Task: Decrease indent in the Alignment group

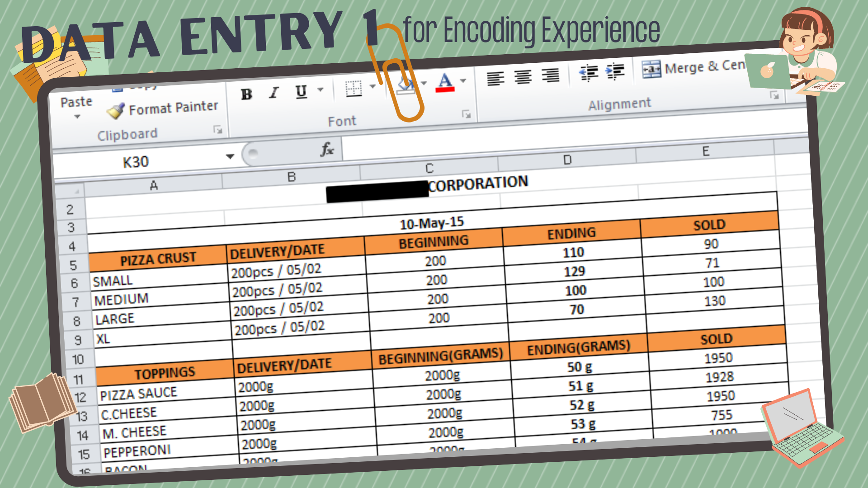Action: click(589, 73)
